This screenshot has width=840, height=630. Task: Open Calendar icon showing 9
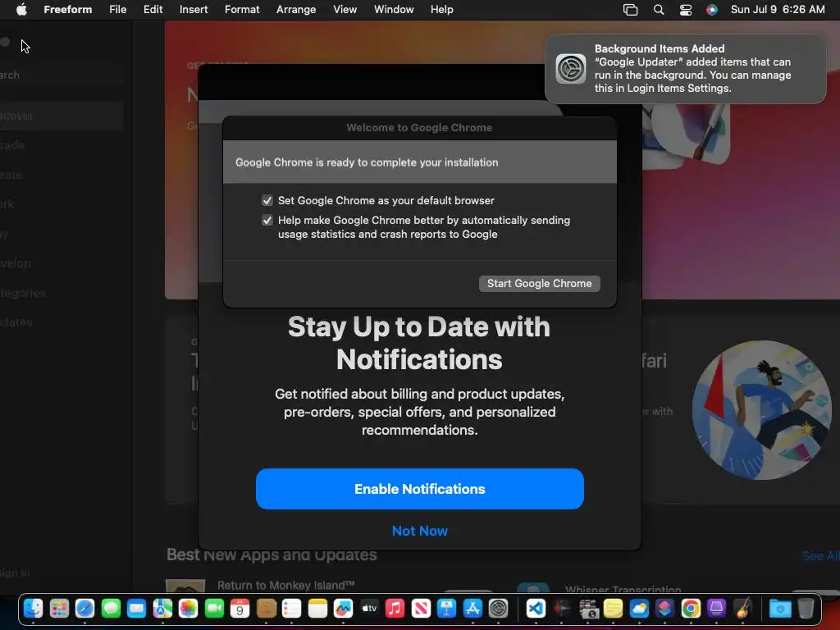(240, 609)
